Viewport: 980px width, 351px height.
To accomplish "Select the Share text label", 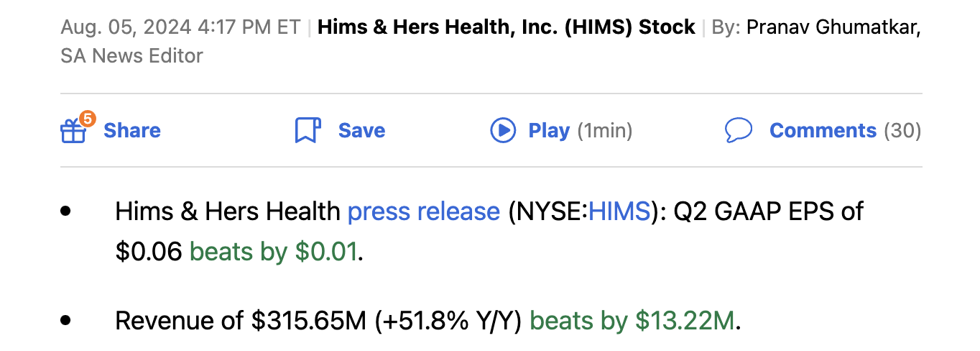I will [132, 130].
